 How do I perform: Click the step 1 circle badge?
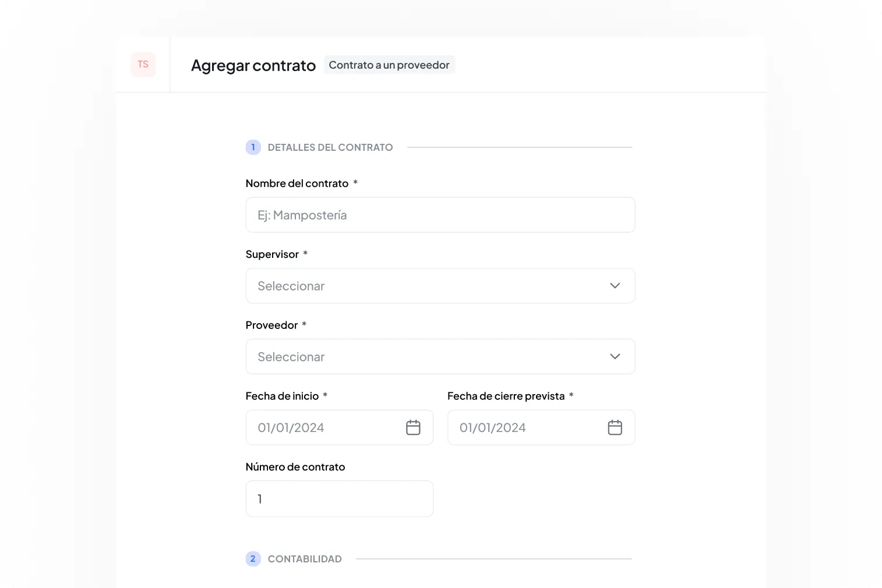(x=253, y=147)
